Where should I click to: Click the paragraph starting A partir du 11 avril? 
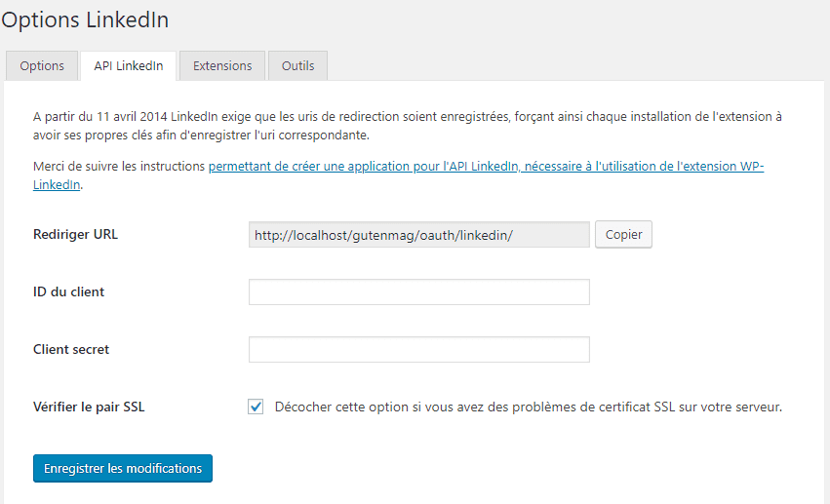[x=408, y=126]
